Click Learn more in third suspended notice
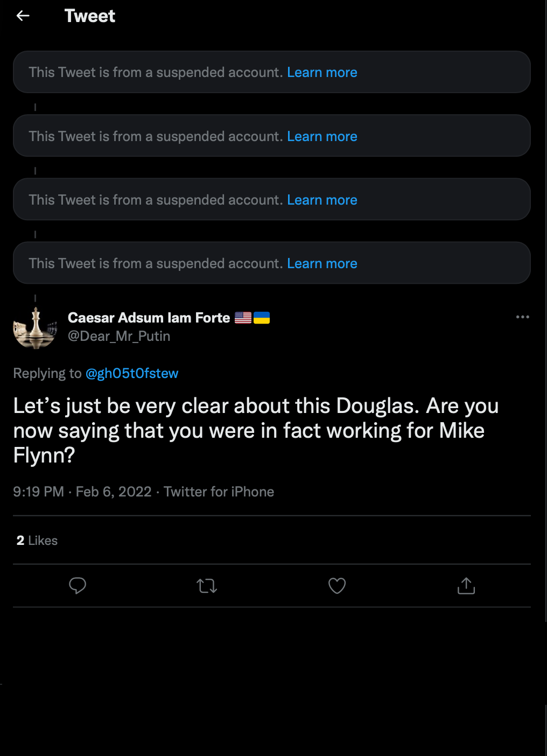The height and width of the screenshot is (756, 547). coord(322,200)
